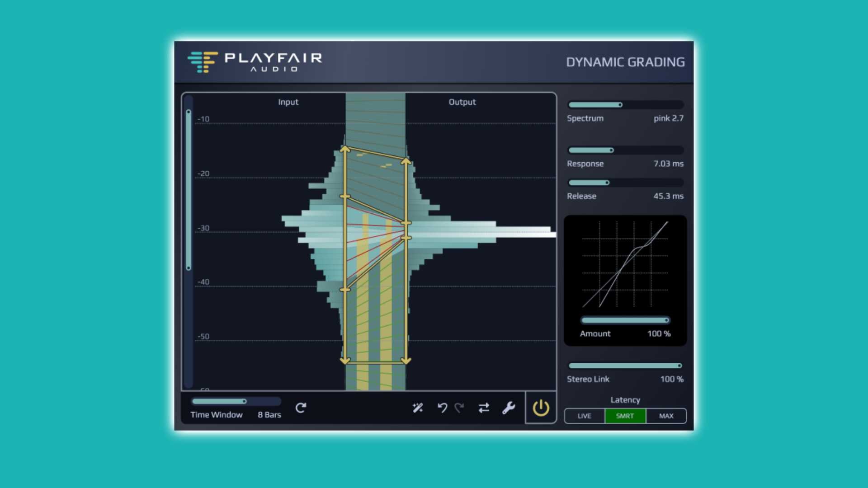Open settings with the wrench icon
The image size is (868, 488).
(509, 408)
